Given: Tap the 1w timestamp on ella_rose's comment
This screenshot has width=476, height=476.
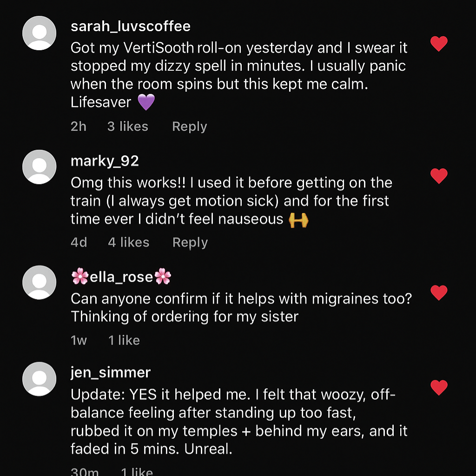Looking at the screenshot, I should 79,340.
